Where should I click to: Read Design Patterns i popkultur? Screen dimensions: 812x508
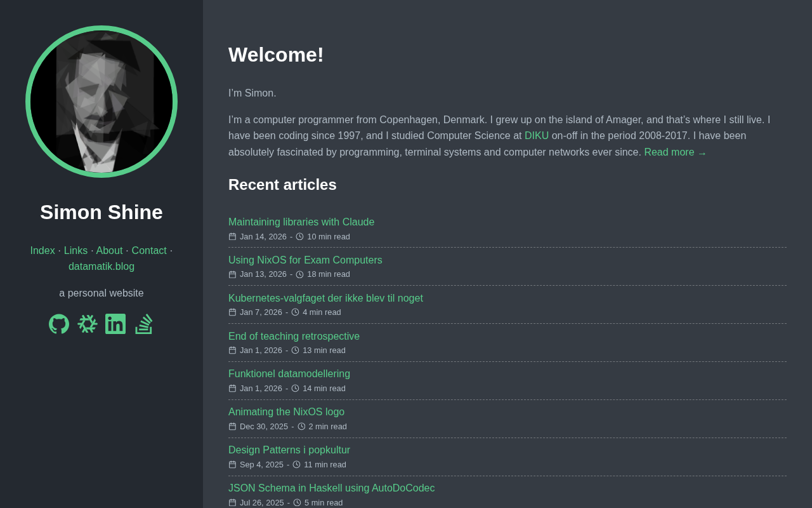289,450
